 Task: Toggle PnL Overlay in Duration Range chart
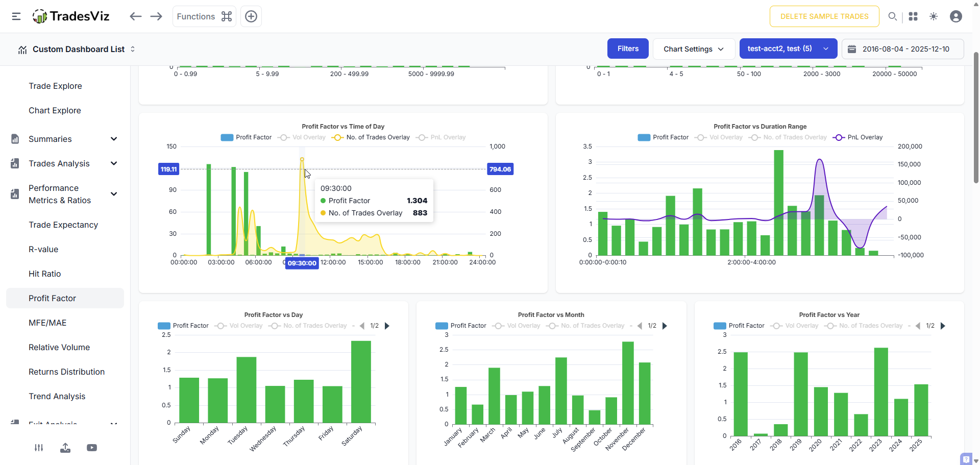(x=857, y=137)
